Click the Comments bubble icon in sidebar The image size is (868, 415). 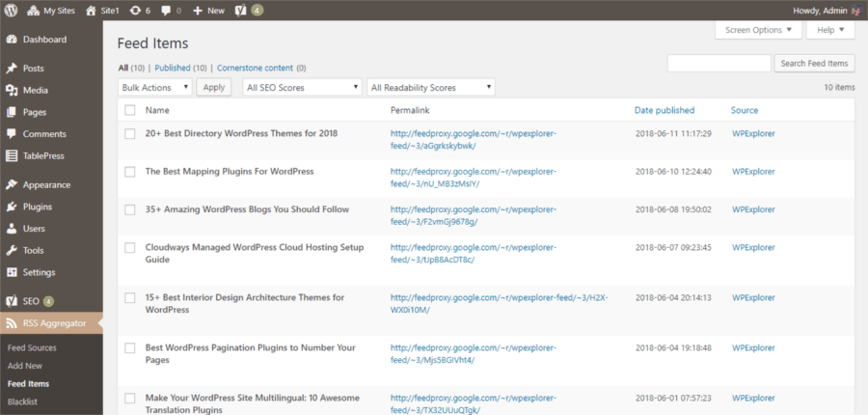point(11,134)
